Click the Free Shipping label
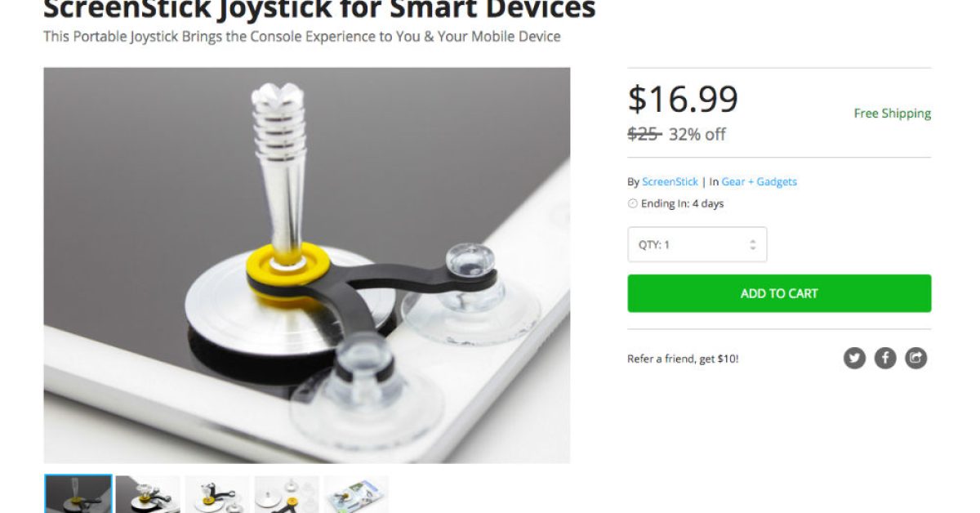 coord(892,114)
